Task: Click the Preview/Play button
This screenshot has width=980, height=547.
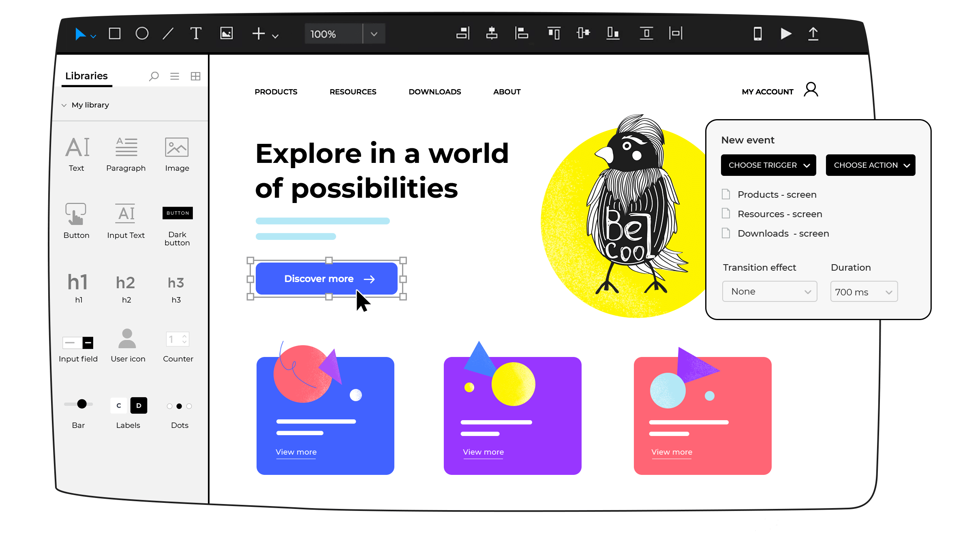Action: coord(785,34)
